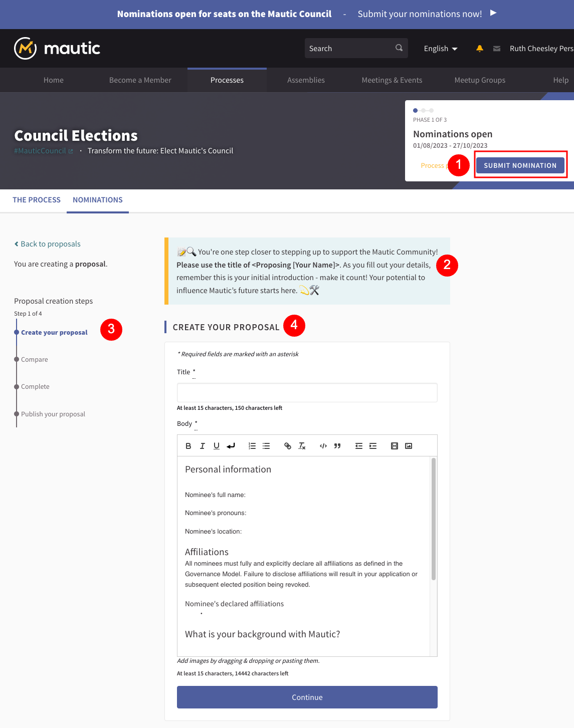Insert a code block in editor
Viewport: 574px width, 728px height.
[323, 446]
